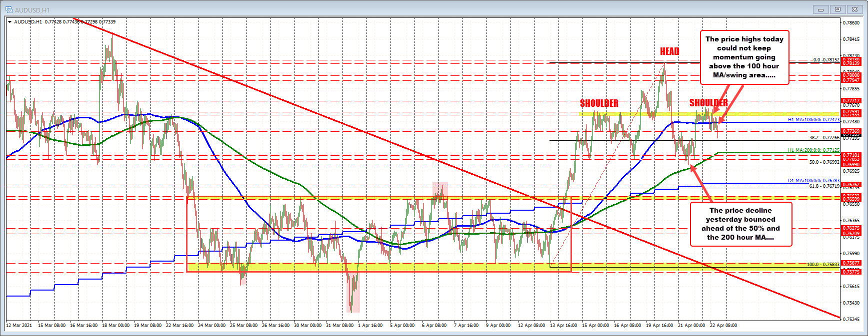Click the 9 Apr 00:00 date label
Image resolution: width=868 pixels, height=336 pixels.
click(498, 326)
